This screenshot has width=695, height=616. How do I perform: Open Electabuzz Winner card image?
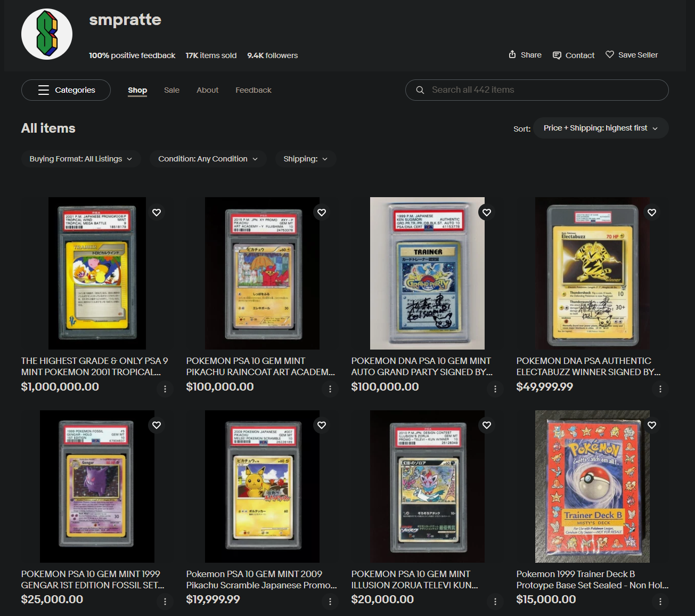tap(592, 273)
